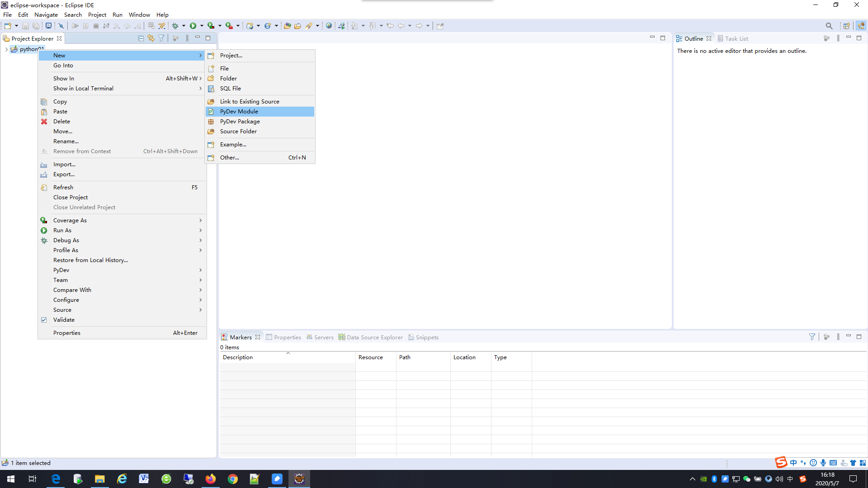Open the Run button dropdown arrow
The image size is (868, 488).
pyautogui.click(x=202, y=26)
